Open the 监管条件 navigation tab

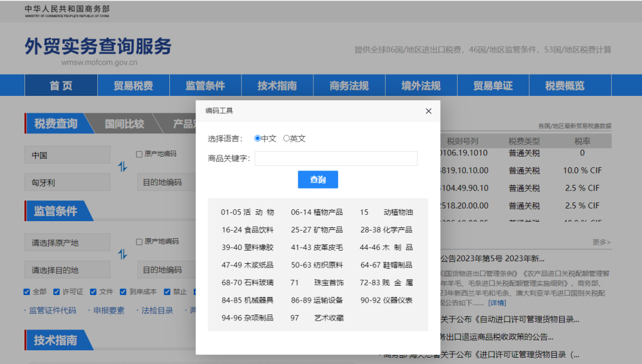tap(205, 85)
